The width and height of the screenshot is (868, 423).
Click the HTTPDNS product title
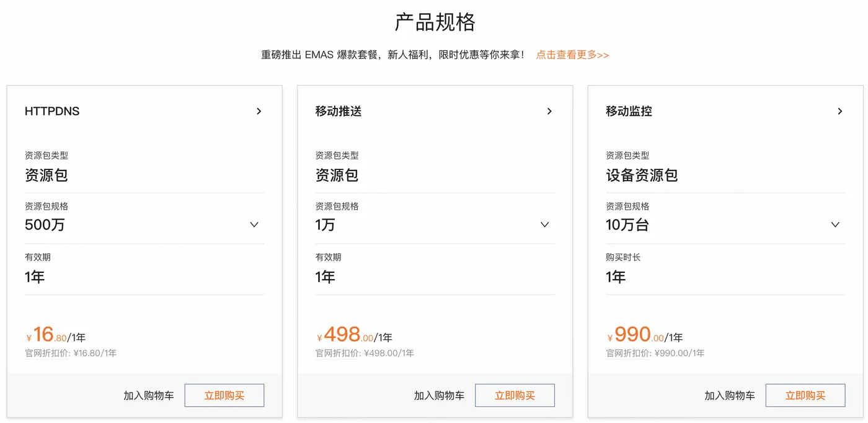tap(51, 111)
